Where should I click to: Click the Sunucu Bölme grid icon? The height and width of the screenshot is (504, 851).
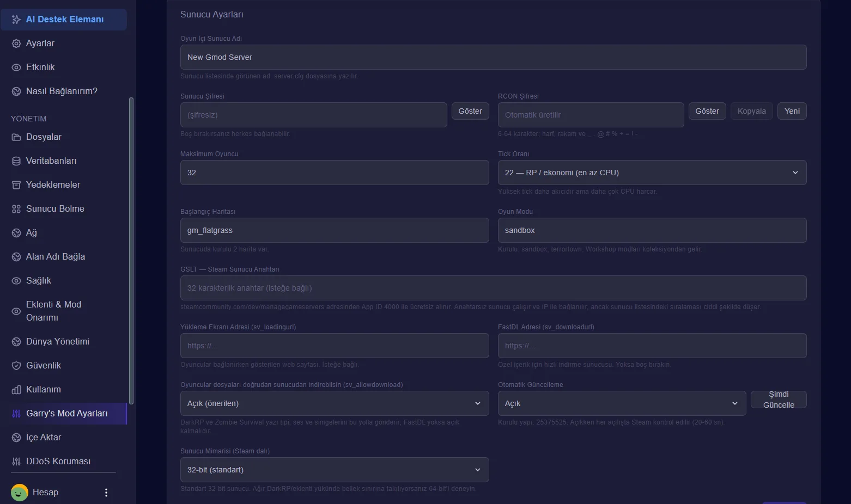coord(16,209)
